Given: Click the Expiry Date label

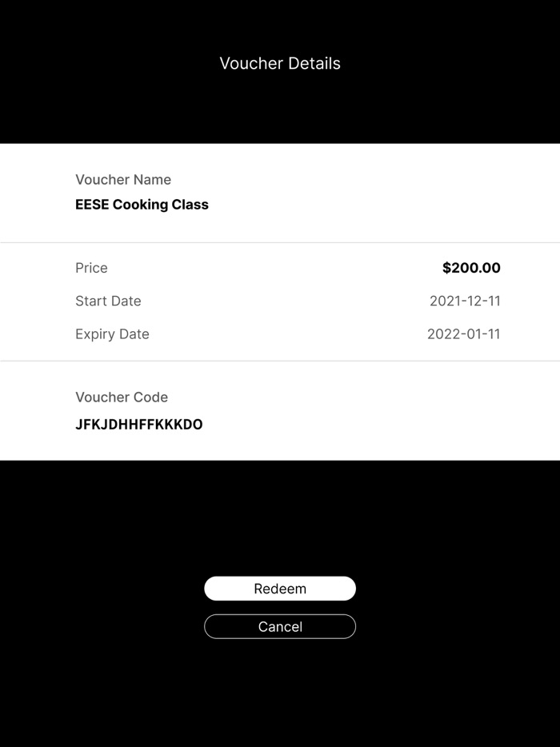Looking at the screenshot, I should [x=112, y=334].
